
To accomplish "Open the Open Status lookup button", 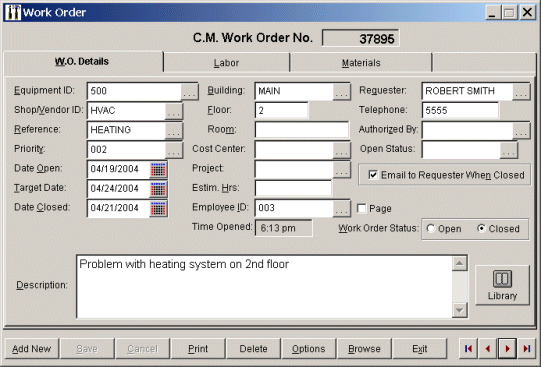I will click(x=509, y=150).
